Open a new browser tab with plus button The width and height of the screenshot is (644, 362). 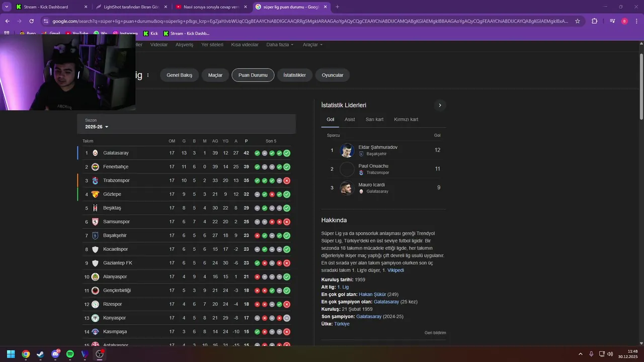tap(337, 7)
